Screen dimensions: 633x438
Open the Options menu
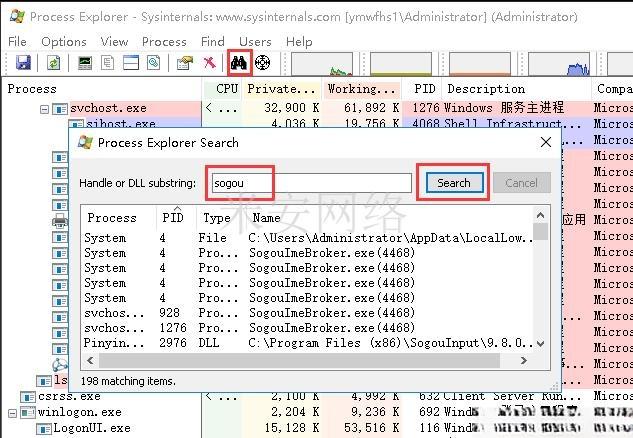pyautogui.click(x=64, y=42)
